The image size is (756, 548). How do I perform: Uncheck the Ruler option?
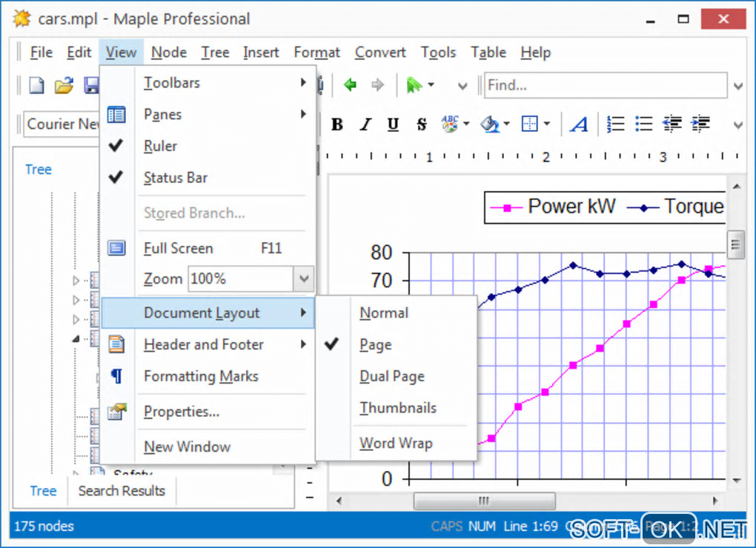point(208,146)
